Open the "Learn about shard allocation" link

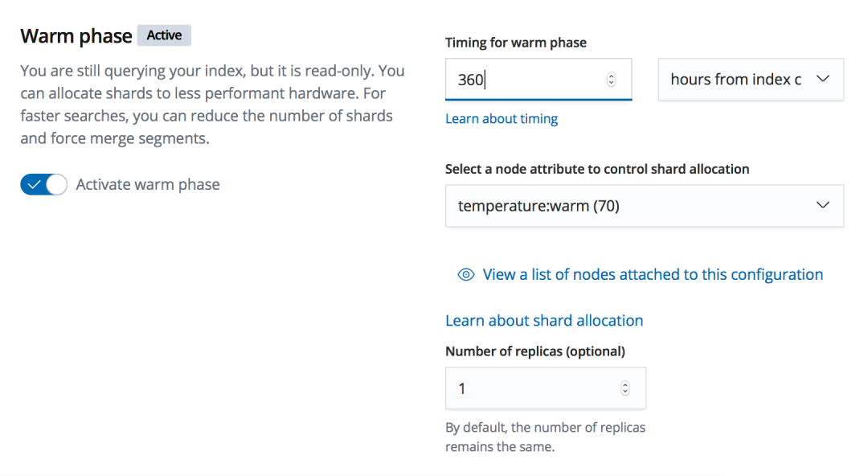coord(544,321)
